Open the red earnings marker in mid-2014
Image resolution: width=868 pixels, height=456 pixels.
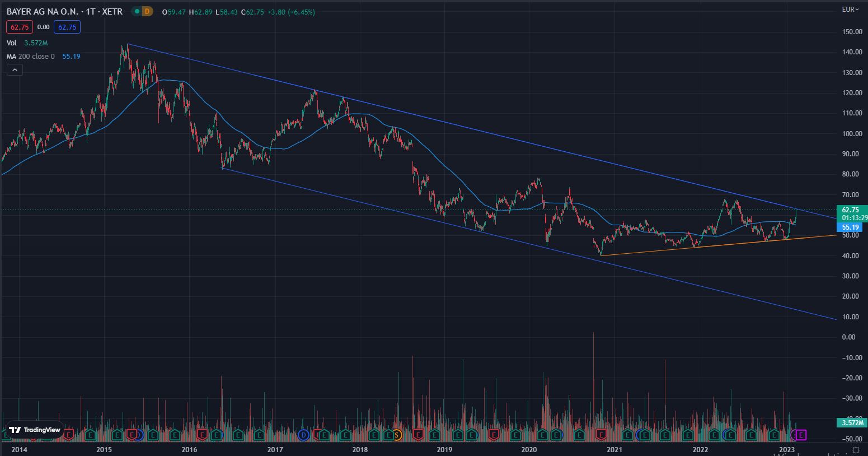[69, 434]
